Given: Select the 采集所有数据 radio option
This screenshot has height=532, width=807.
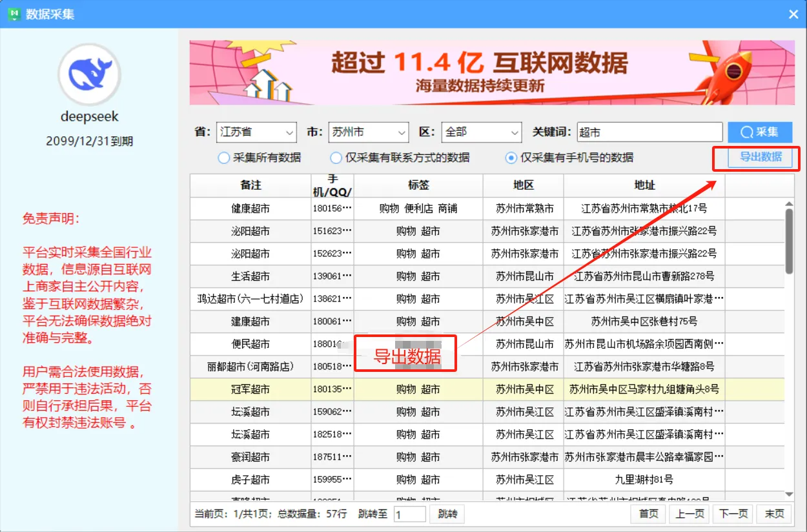Looking at the screenshot, I should [225, 158].
